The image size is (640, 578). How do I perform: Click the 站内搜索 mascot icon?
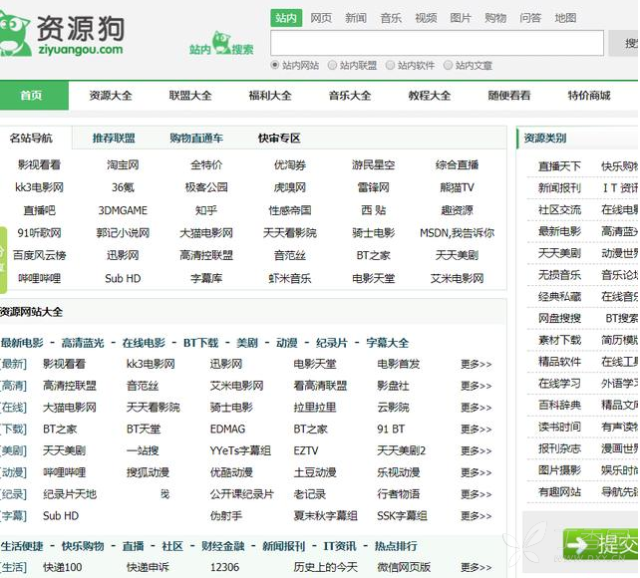coord(222,43)
